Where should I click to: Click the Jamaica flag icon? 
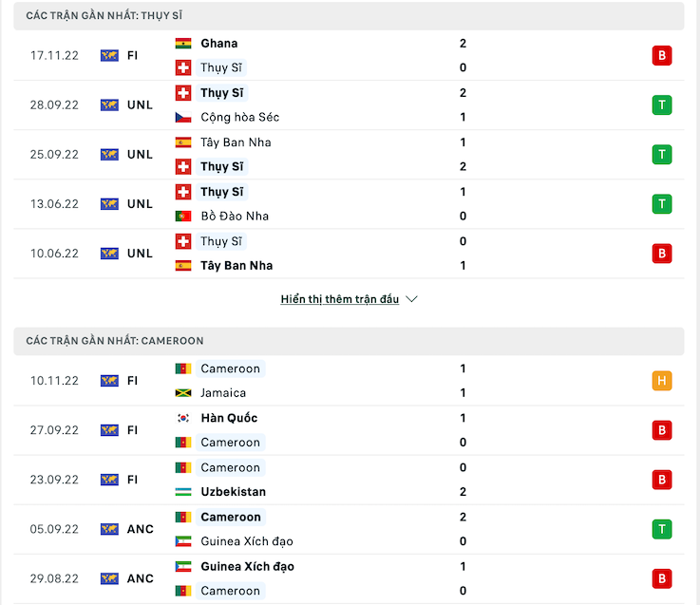pyautogui.click(x=183, y=393)
